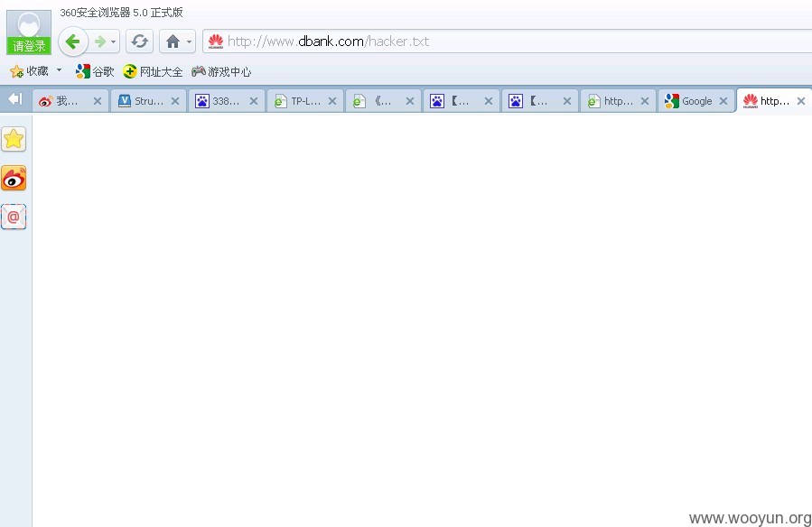The image size is (812, 527).
Task: Open the sidebar Weibo icon
Action: point(14,179)
